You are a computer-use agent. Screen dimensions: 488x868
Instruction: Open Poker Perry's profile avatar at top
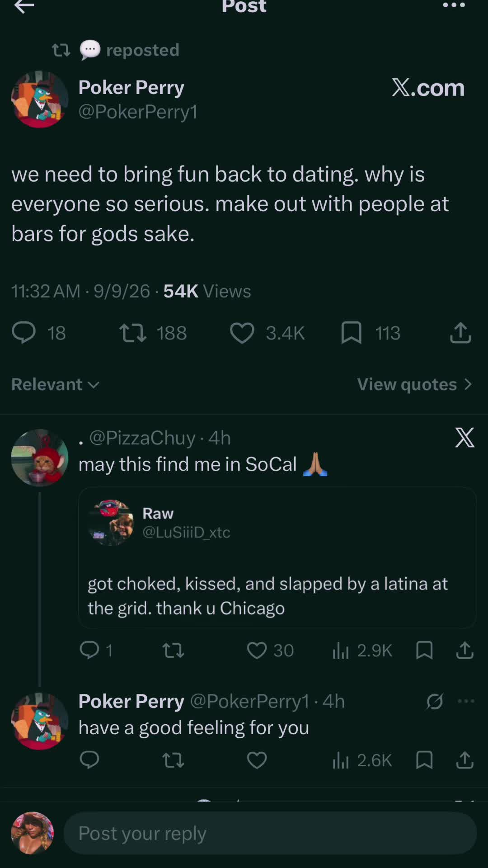point(40,99)
